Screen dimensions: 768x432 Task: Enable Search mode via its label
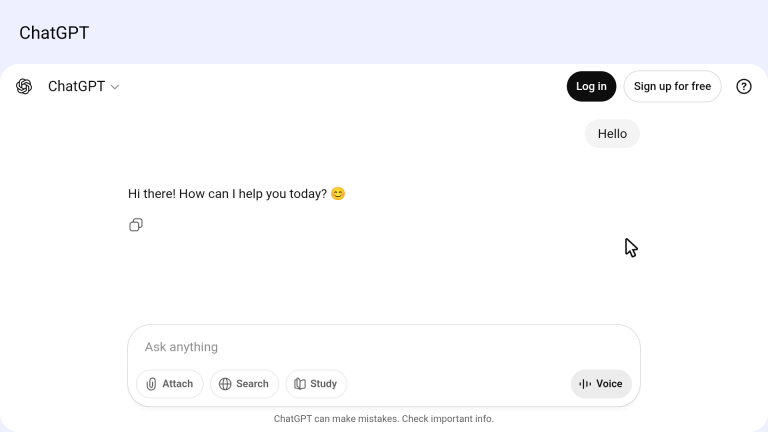pos(252,384)
